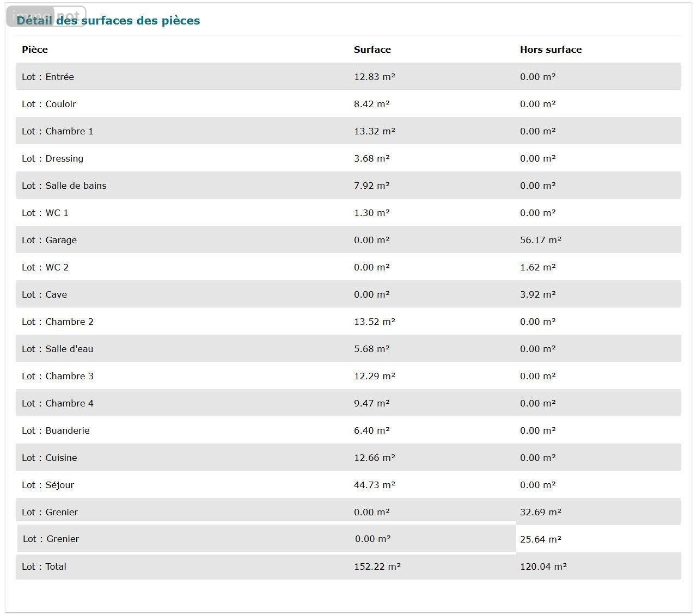Click the Grenier hors surface value 32.69 m²

coord(540,512)
